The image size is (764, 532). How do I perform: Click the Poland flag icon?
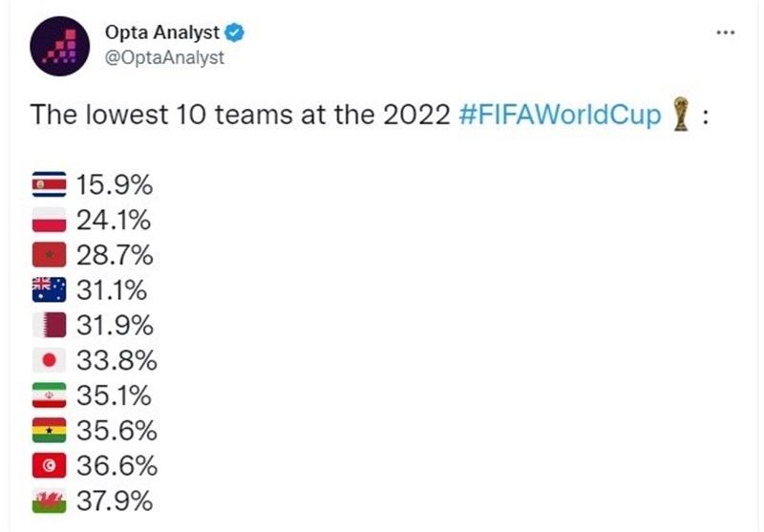50,220
